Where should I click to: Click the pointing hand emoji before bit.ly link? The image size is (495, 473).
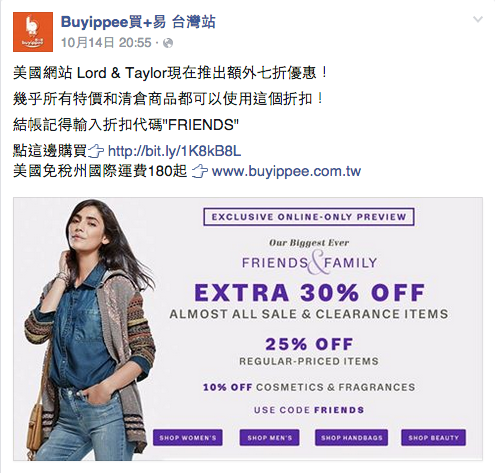96,151
